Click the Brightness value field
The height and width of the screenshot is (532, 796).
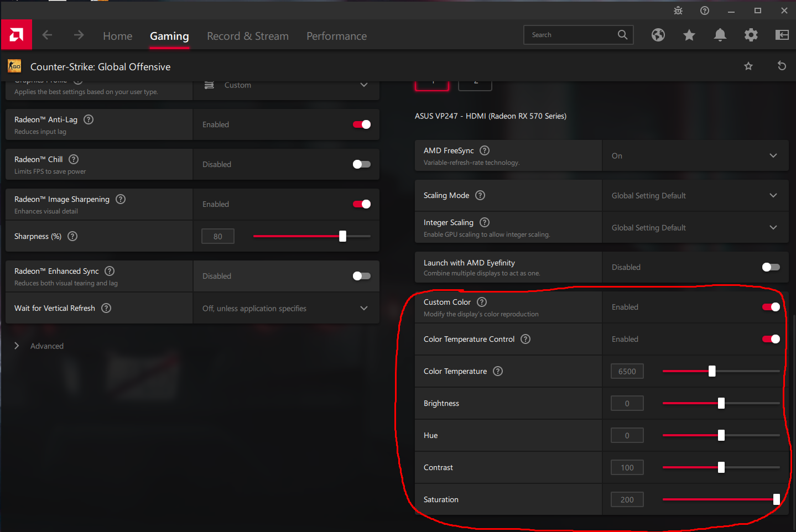pyautogui.click(x=627, y=403)
